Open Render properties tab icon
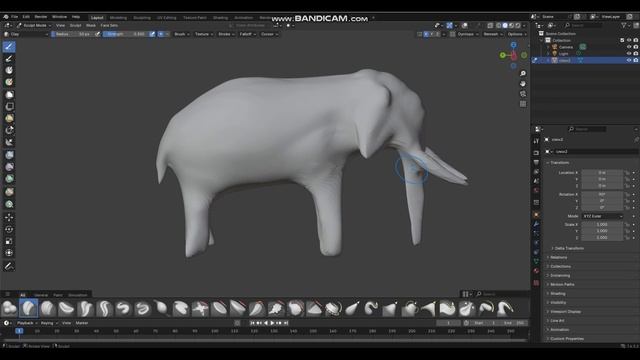The image size is (640, 360). point(536,153)
